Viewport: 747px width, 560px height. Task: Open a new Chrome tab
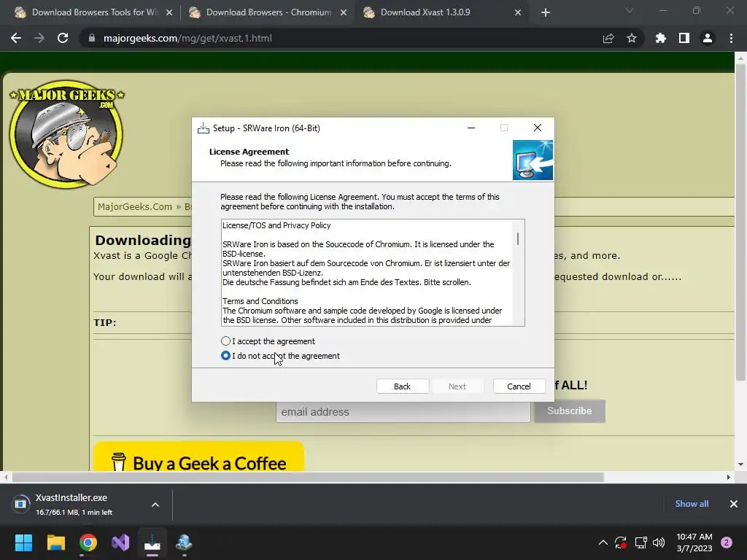(x=546, y=12)
